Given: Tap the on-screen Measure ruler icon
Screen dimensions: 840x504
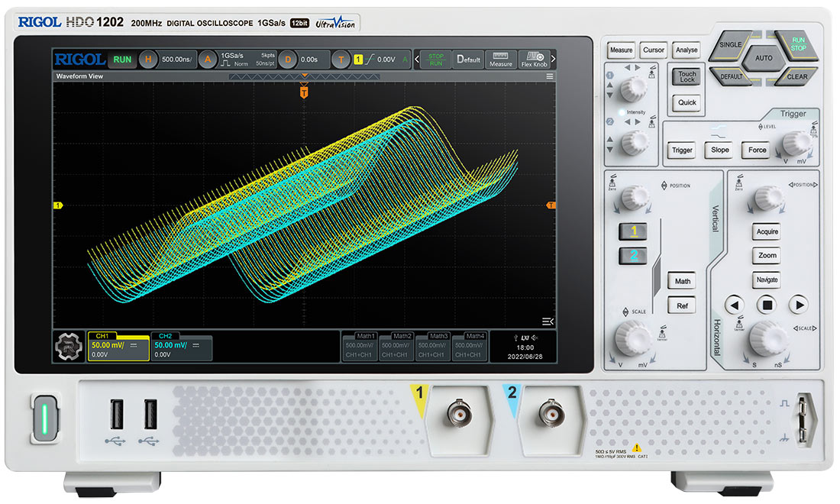Looking at the screenshot, I should click(x=501, y=60).
